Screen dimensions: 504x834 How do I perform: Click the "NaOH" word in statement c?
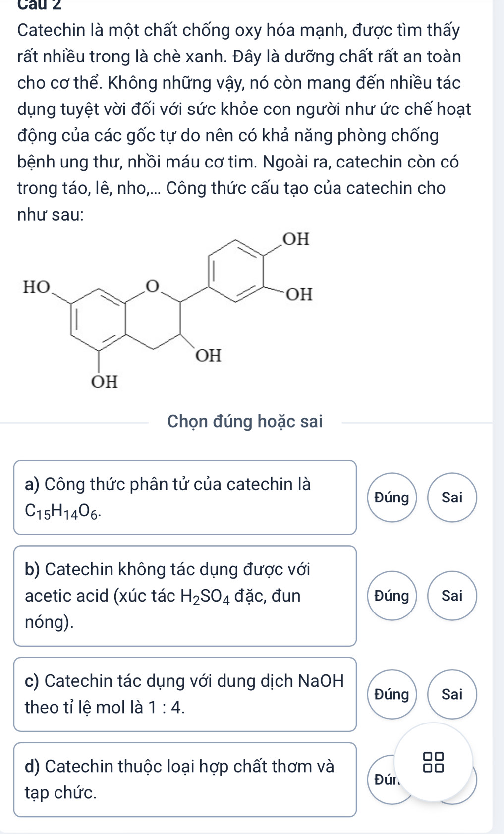321,681
